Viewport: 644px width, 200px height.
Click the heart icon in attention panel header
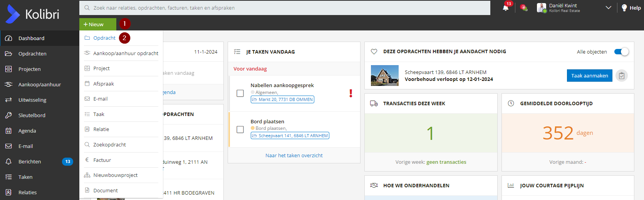[x=374, y=51]
